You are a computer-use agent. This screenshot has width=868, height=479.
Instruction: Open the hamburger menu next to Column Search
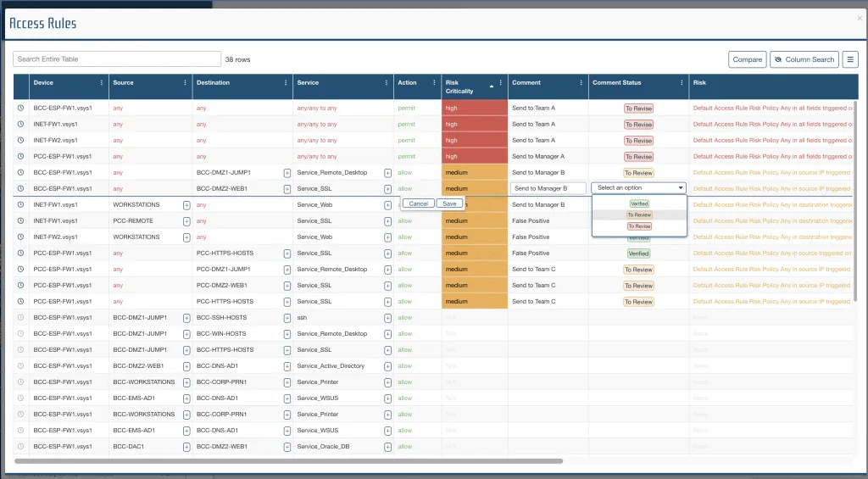(x=850, y=59)
